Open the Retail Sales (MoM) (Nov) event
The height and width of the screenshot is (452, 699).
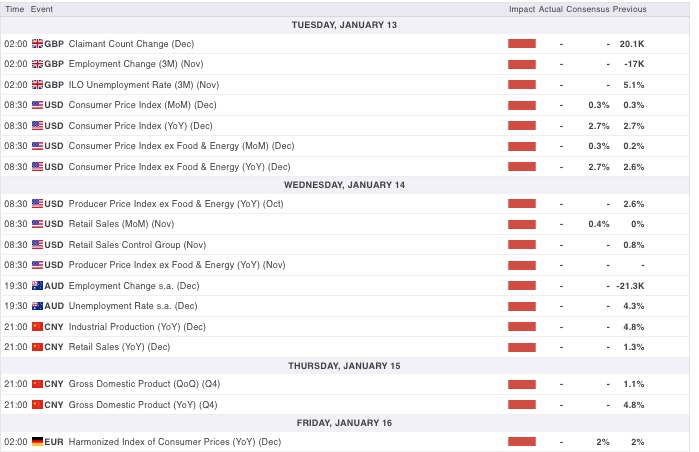click(x=121, y=224)
